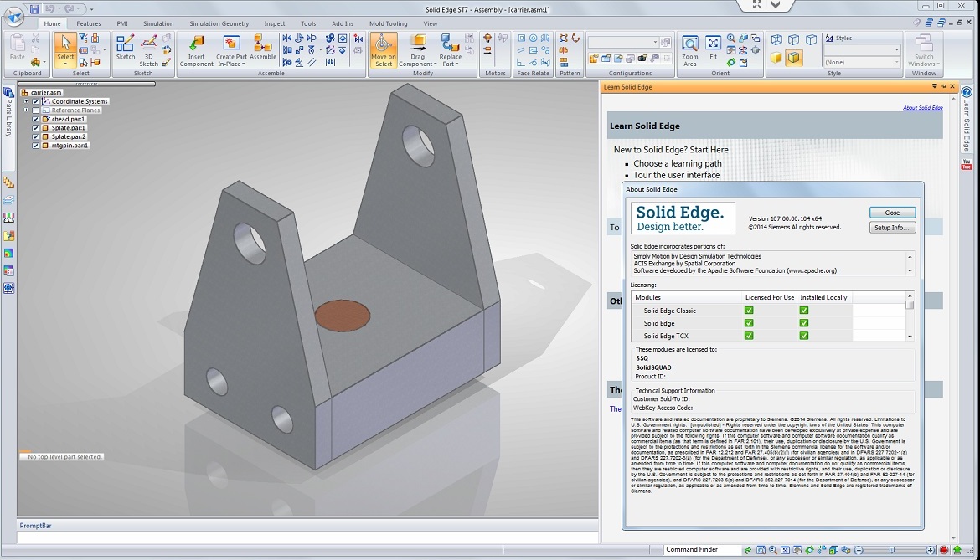Switch to the PMI tab
The image size is (980, 560).
pos(122,23)
